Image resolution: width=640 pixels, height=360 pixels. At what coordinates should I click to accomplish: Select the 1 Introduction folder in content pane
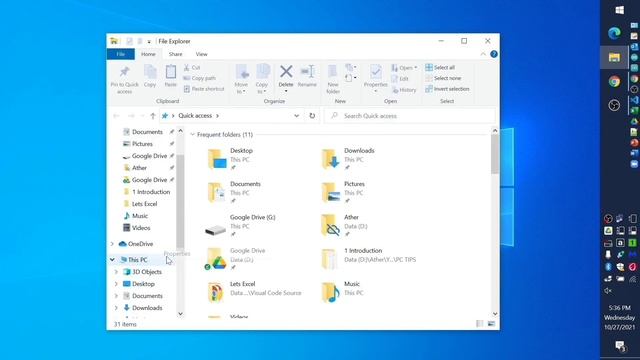click(368, 259)
